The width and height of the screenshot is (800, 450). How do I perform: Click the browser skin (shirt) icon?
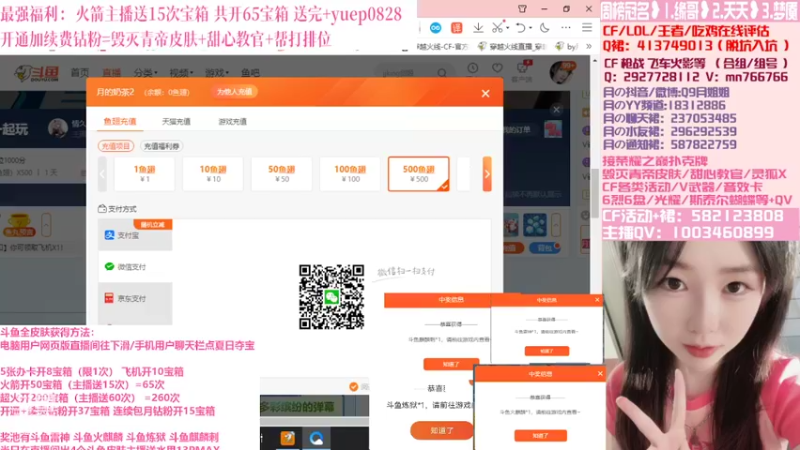[522, 9]
